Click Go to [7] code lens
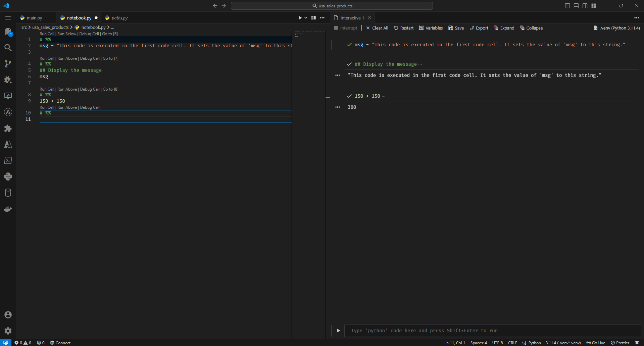The width and height of the screenshot is (644, 346). [110, 58]
